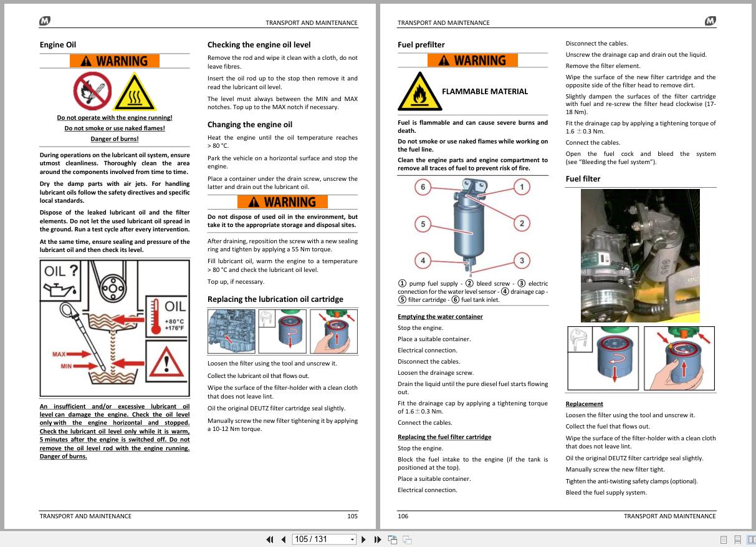Switch to continuous page layout
Viewport: 756px width, 547px height.
(737, 540)
